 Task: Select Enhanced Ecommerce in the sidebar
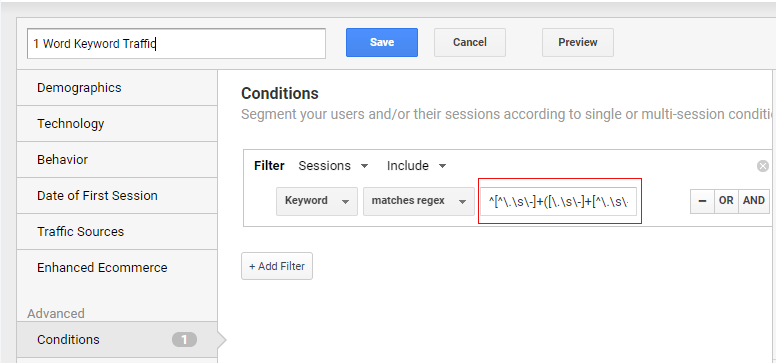(x=117, y=267)
